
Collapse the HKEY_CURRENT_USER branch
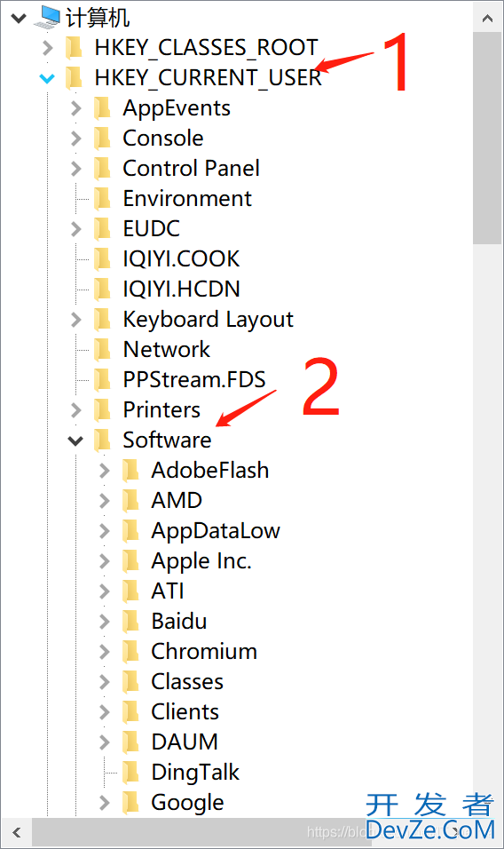pyautogui.click(x=47, y=78)
